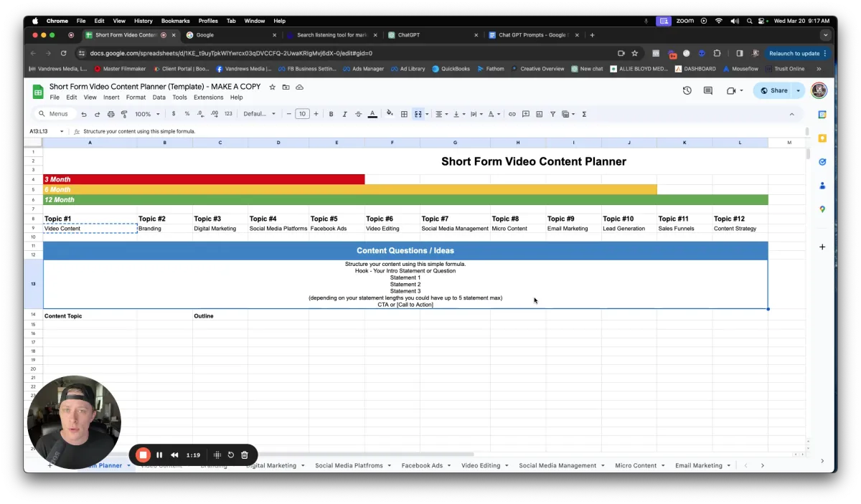Open the Facebook Ads sheet tab dropdown arrow
Image resolution: width=861 pixels, height=504 pixels.
(449, 465)
